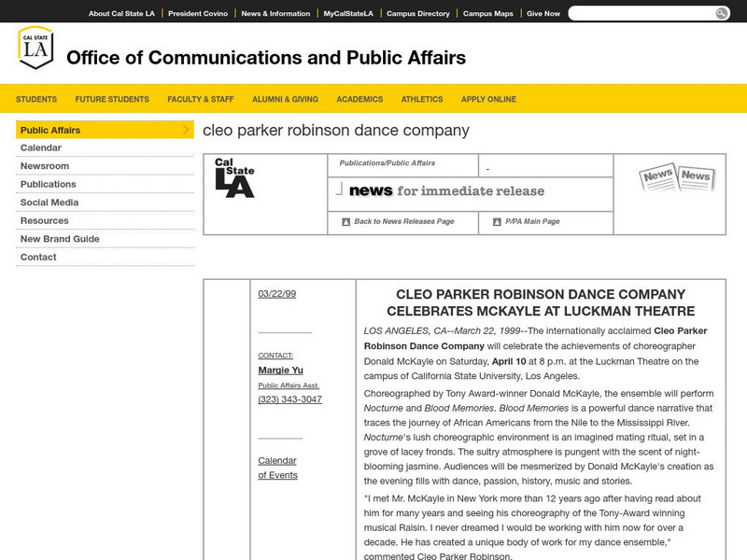Click arrow icon beside Back to News Releases

pyautogui.click(x=345, y=222)
